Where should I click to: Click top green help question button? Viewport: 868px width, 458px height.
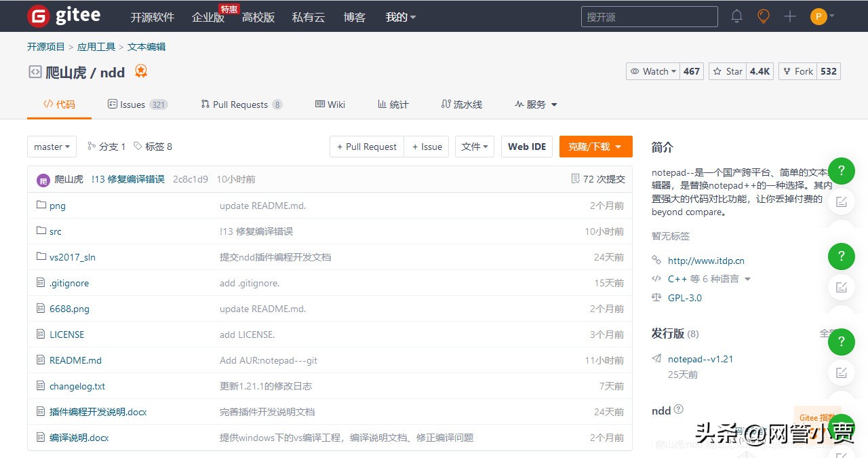click(842, 170)
